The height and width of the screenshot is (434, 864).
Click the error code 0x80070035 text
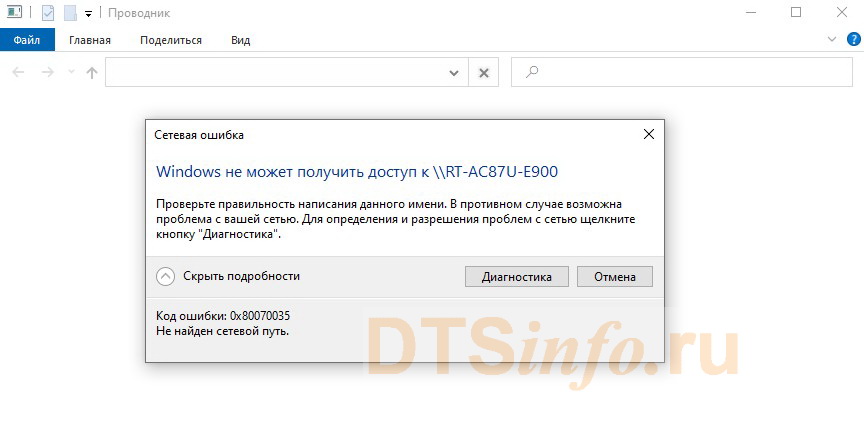[x=260, y=316]
